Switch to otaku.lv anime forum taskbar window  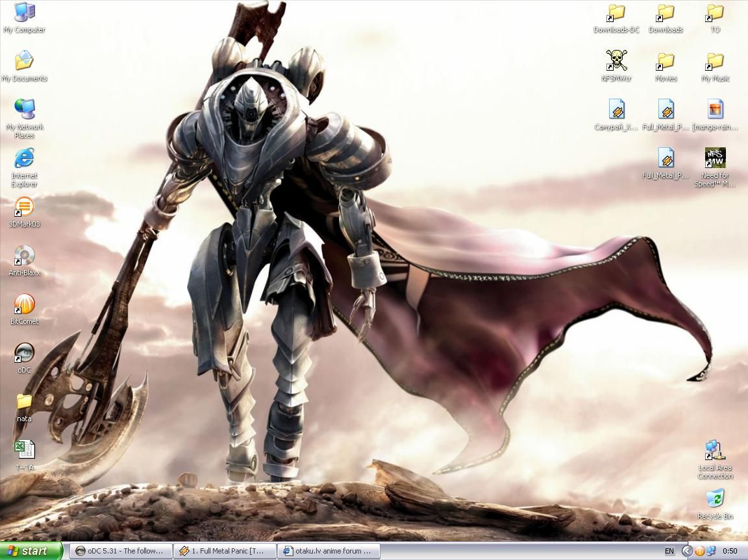(329, 551)
